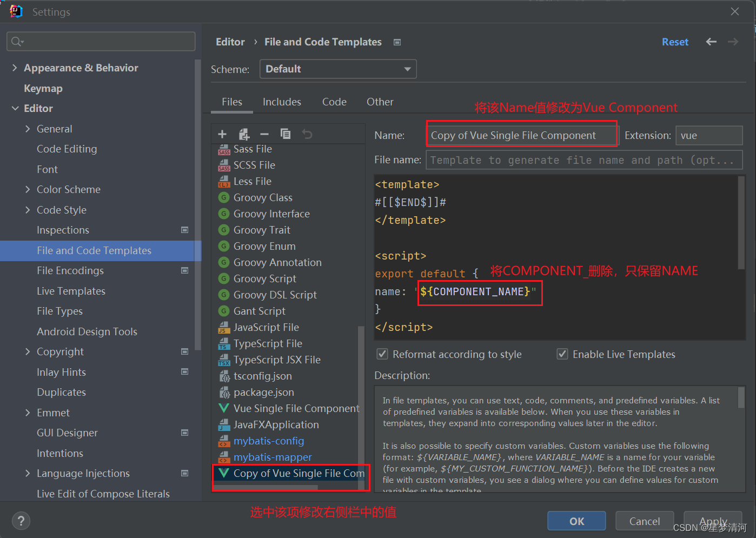Screen dimensions: 756x538
Task: Open File Types settings page
Action: [x=59, y=311]
